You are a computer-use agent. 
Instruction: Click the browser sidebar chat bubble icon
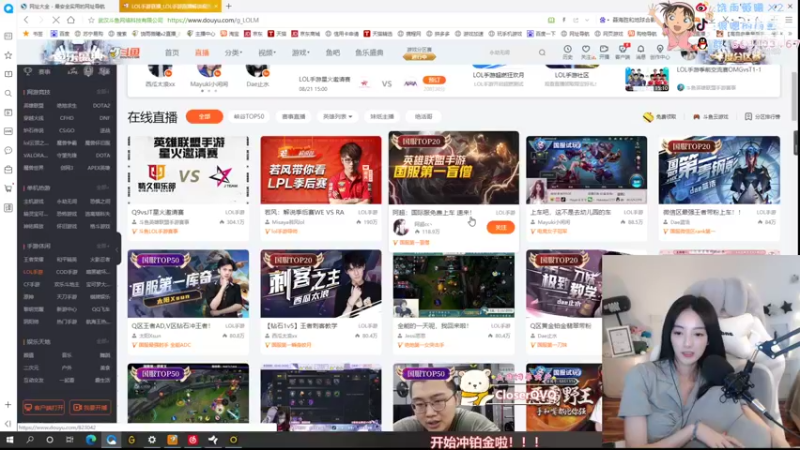click(8, 151)
